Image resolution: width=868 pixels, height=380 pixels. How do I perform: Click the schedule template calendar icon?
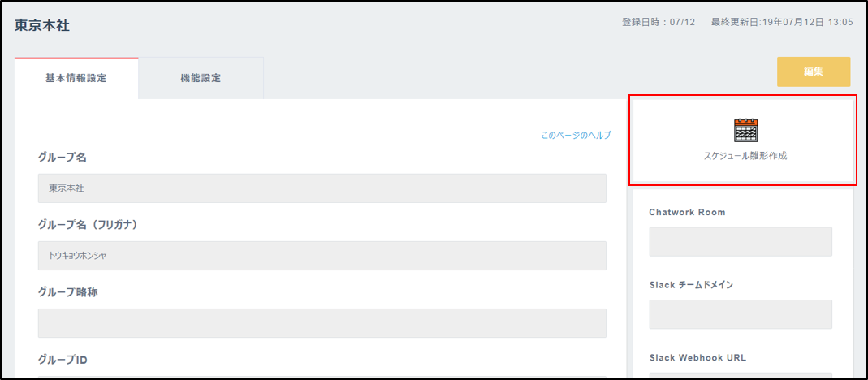(745, 130)
